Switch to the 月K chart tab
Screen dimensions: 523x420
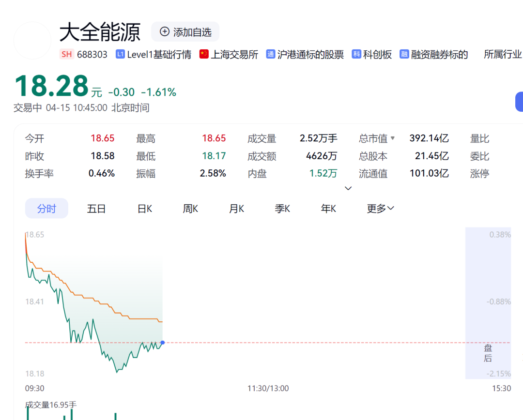(236, 209)
